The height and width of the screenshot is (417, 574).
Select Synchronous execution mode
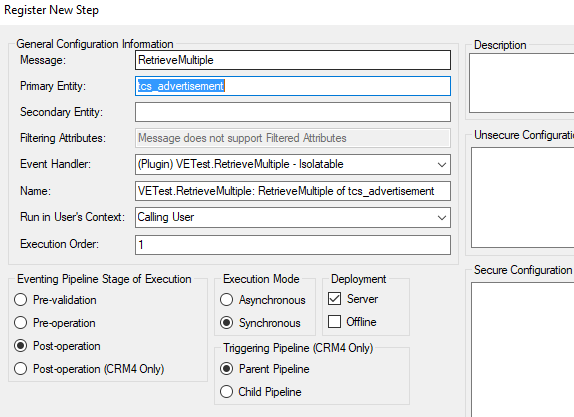coord(227,323)
